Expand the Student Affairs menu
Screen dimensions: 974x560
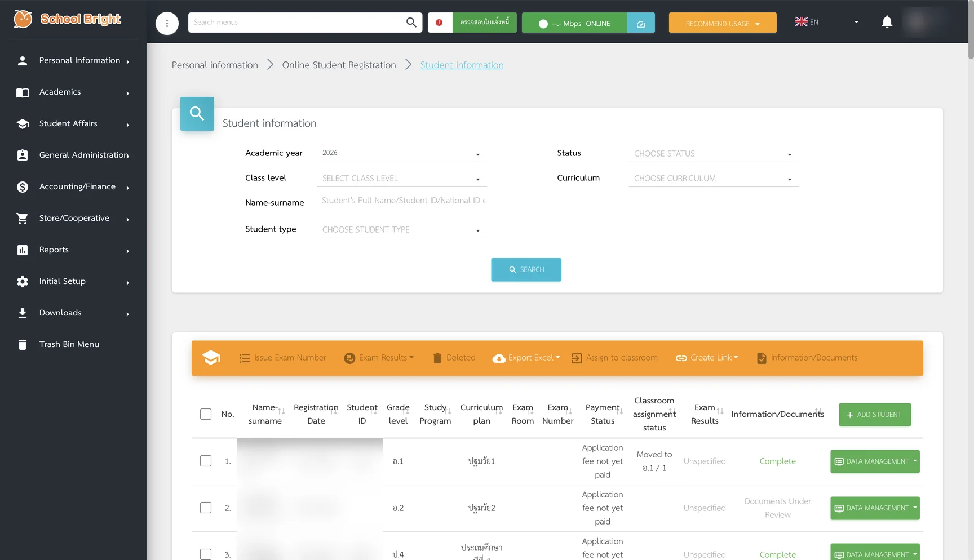(73, 124)
